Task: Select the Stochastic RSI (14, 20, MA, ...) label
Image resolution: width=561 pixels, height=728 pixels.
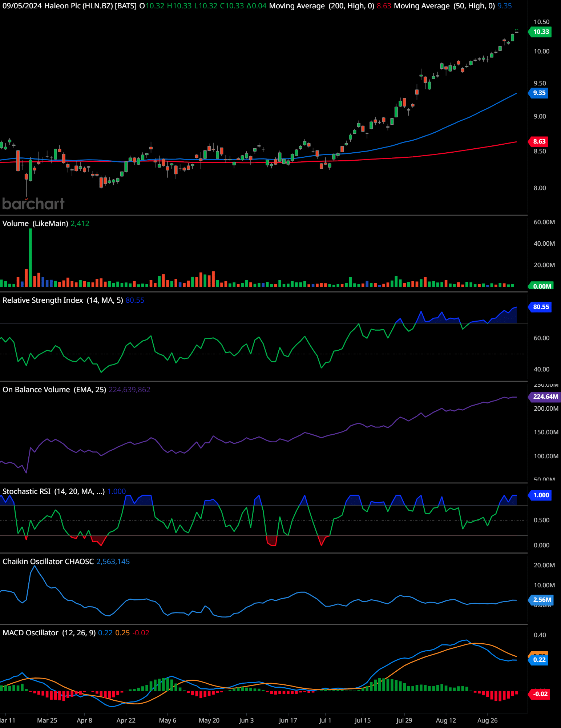Action: (x=53, y=491)
